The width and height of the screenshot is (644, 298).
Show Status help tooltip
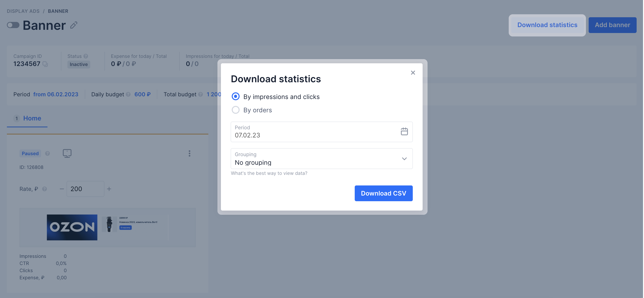click(86, 56)
